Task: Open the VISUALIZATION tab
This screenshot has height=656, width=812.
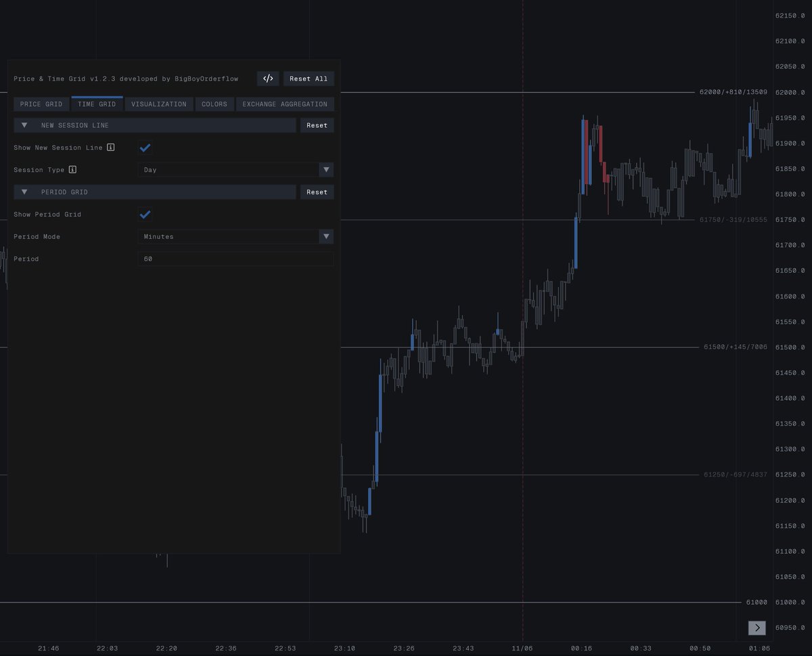Action: point(159,104)
